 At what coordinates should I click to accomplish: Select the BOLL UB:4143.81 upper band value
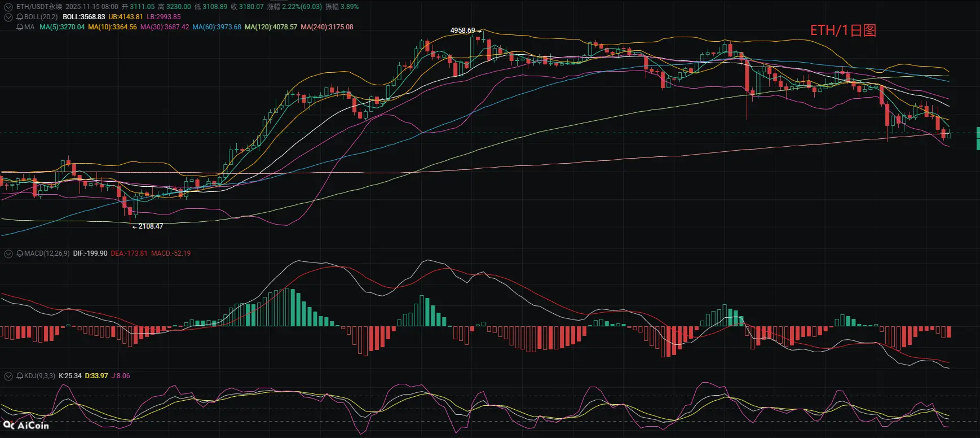[126, 17]
